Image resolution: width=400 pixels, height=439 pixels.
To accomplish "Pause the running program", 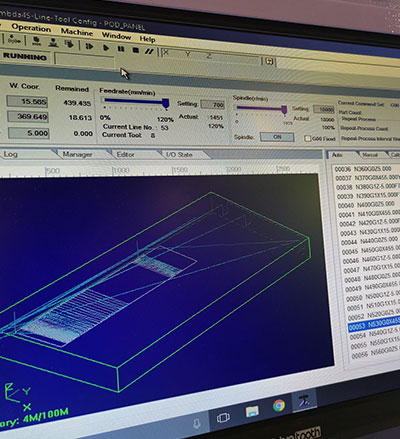I will 121,49.
